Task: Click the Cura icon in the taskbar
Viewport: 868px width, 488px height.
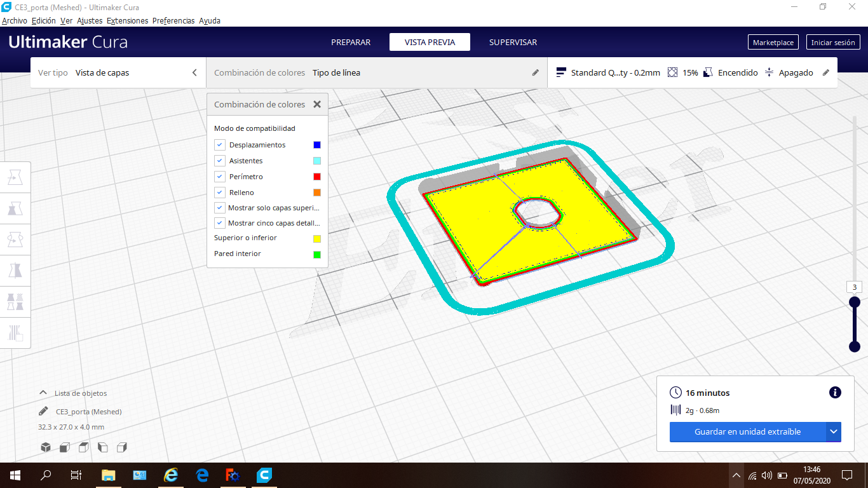Action: pos(264,475)
